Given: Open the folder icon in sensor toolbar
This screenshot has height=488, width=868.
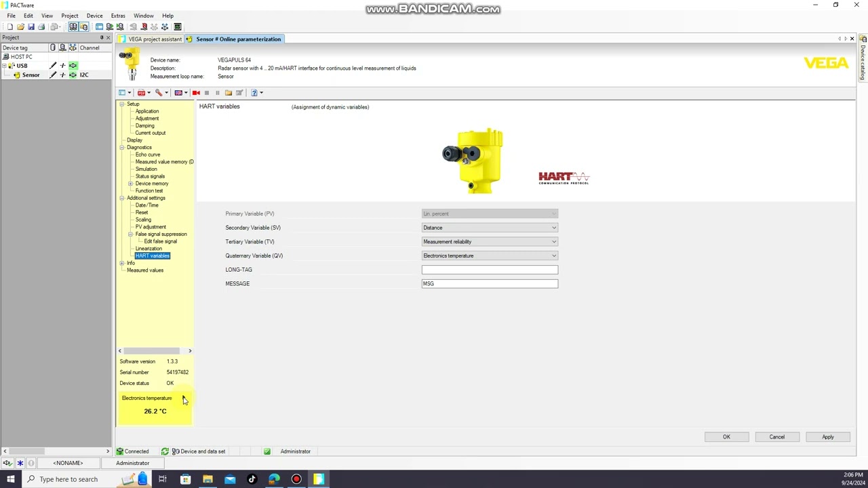Looking at the screenshot, I should (x=229, y=93).
